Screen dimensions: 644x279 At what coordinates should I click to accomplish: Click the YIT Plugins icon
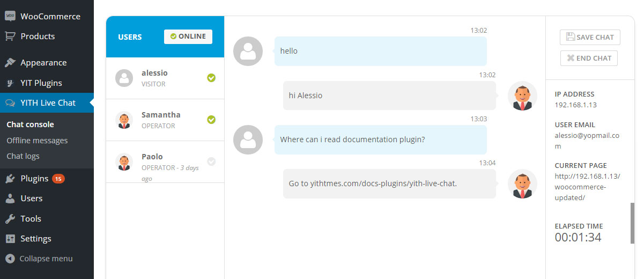(x=10, y=83)
